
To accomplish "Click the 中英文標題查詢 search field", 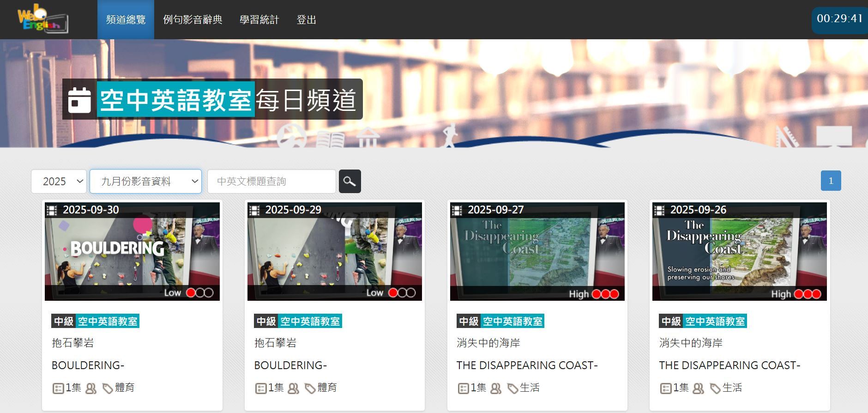I will (x=271, y=182).
